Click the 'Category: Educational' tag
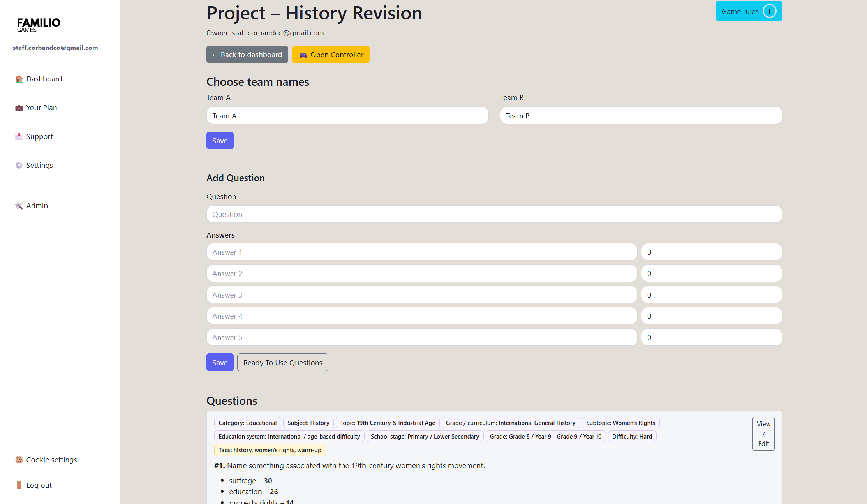 247,423
